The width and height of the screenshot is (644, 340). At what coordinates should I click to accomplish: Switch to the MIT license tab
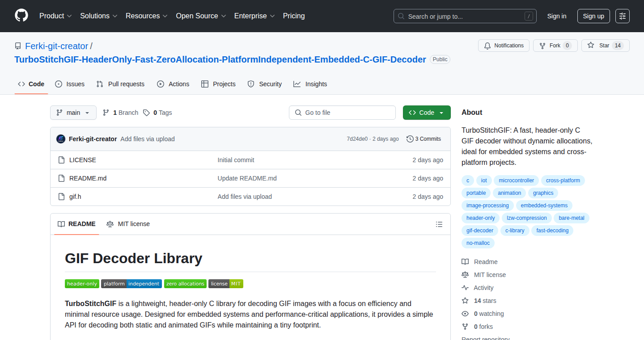tap(128, 224)
